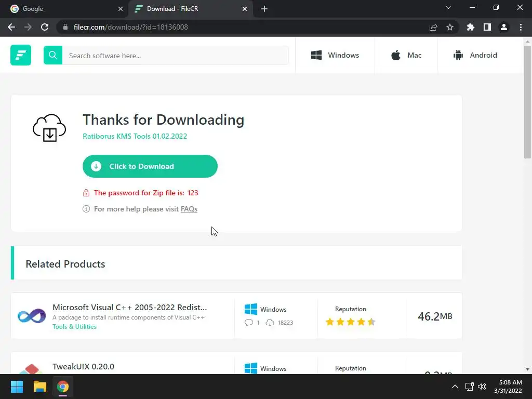Open a new browser tab

pos(264,9)
